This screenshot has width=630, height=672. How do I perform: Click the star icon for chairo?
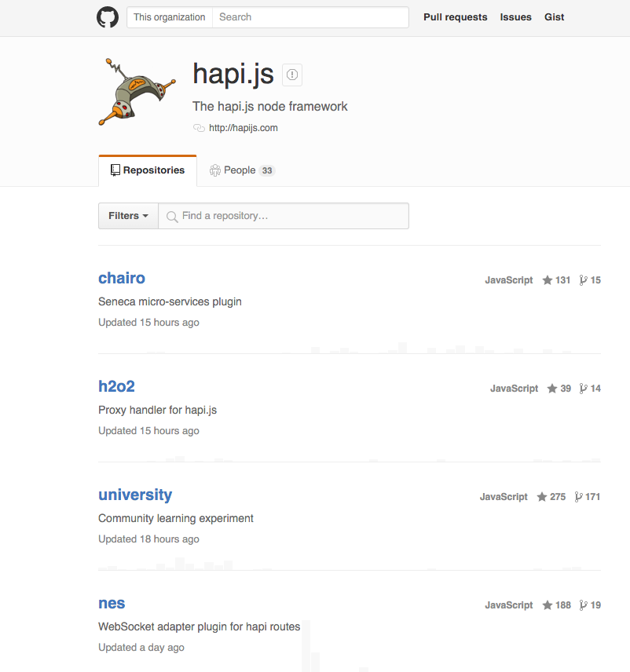548,280
